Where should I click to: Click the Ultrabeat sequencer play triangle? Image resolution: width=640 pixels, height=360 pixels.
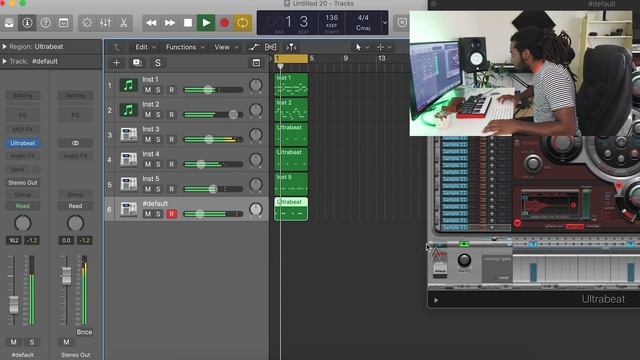click(x=436, y=300)
